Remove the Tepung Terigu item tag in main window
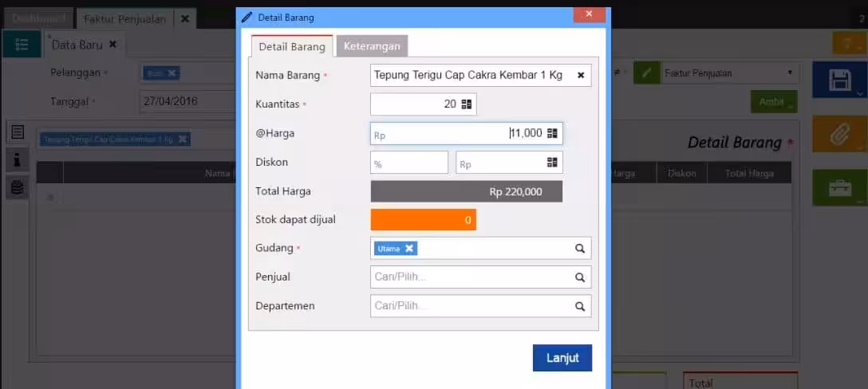This screenshot has width=868, height=389. coord(183,139)
